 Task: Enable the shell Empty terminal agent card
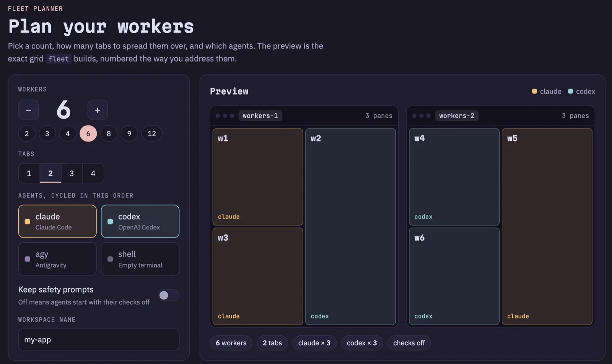[140, 259]
